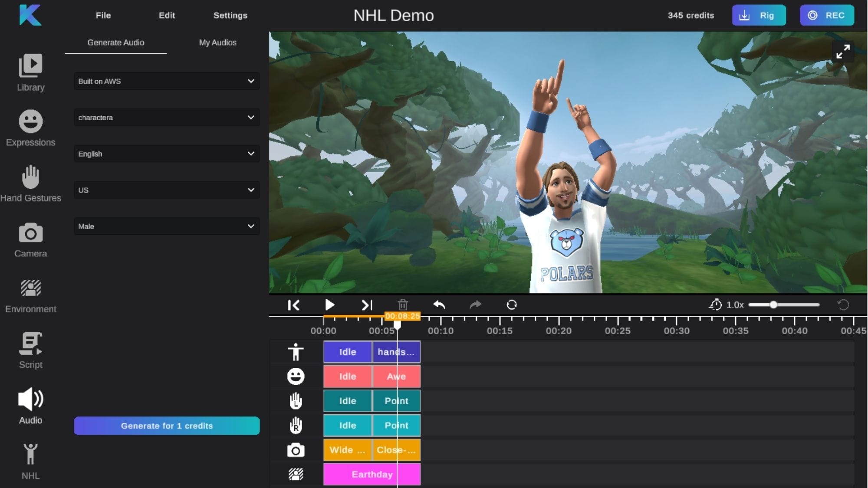Screen dimensions: 868x488
Task: Select the Hand Gestures tool
Action: [x=30, y=182]
